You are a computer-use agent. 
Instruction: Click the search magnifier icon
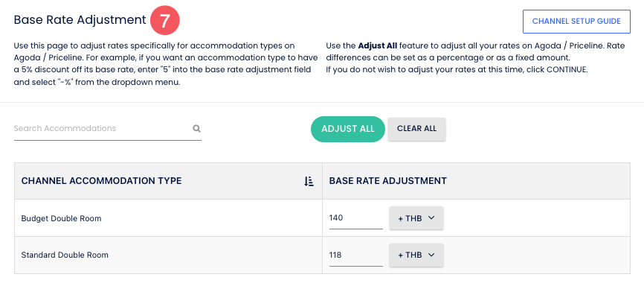click(197, 129)
